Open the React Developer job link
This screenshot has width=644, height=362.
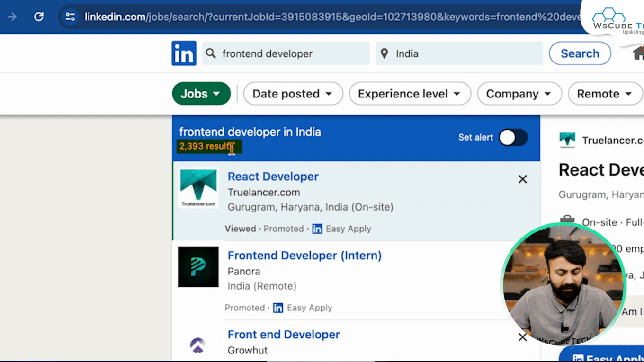[x=273, y=177]
